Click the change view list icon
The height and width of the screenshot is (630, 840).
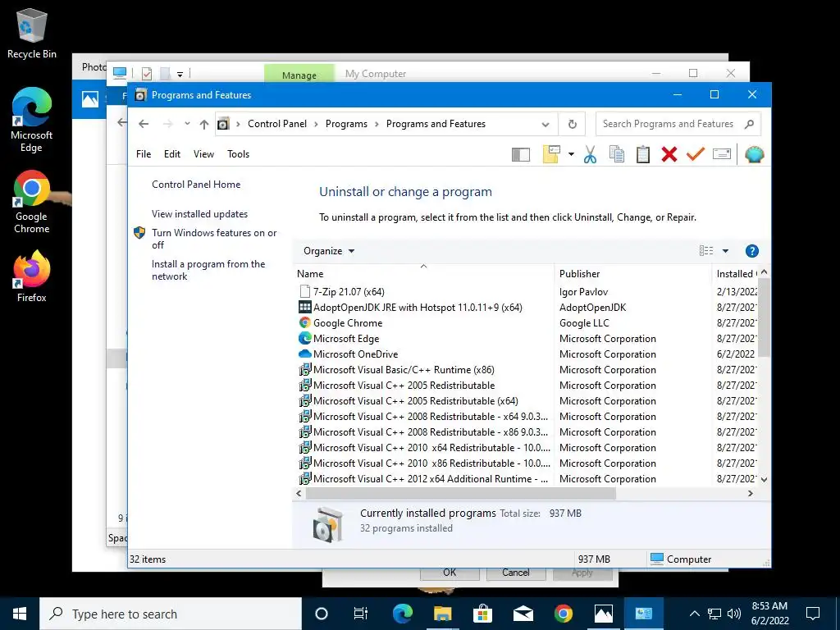pyautogui.click(x=706, y=251)
